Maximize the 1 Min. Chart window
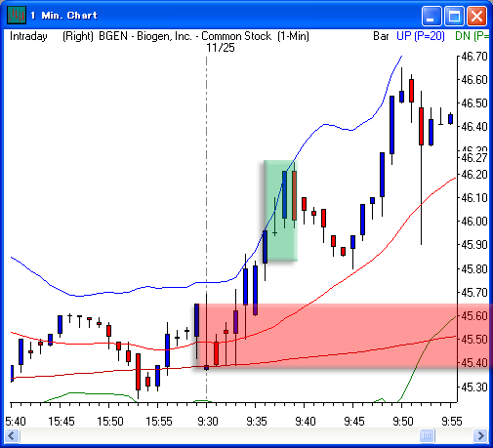 click(454, 16)
